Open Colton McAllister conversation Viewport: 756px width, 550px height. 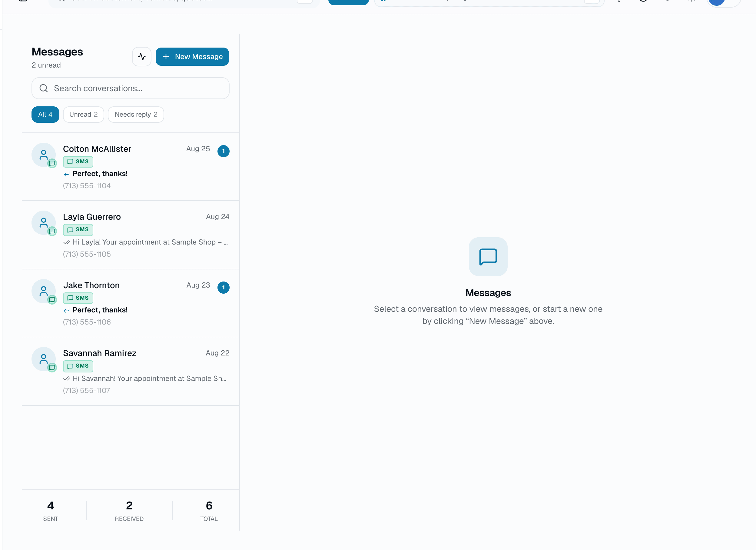point(130,167)
